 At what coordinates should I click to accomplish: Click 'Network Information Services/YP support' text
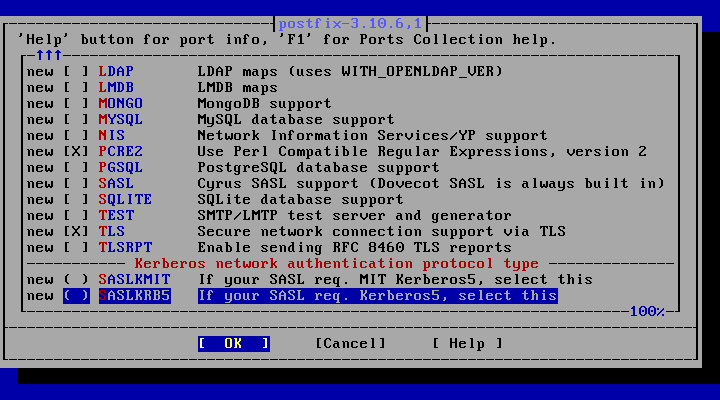click(x=372, y=136)
